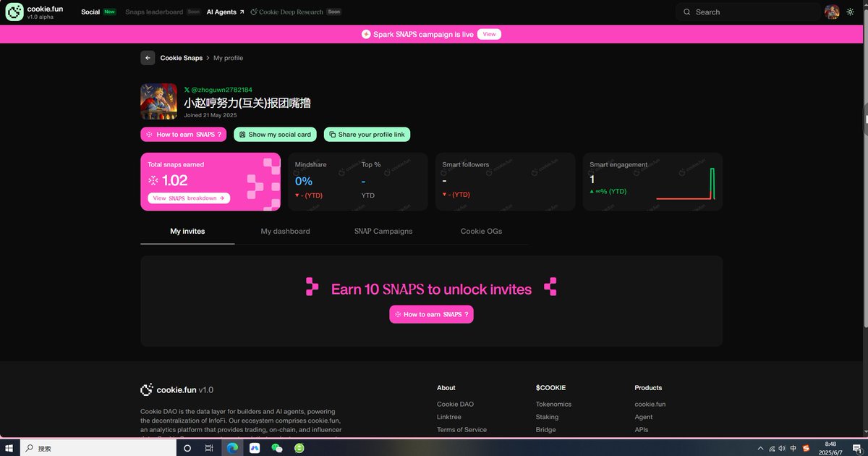Click the network tray icon

pos(772,448)
